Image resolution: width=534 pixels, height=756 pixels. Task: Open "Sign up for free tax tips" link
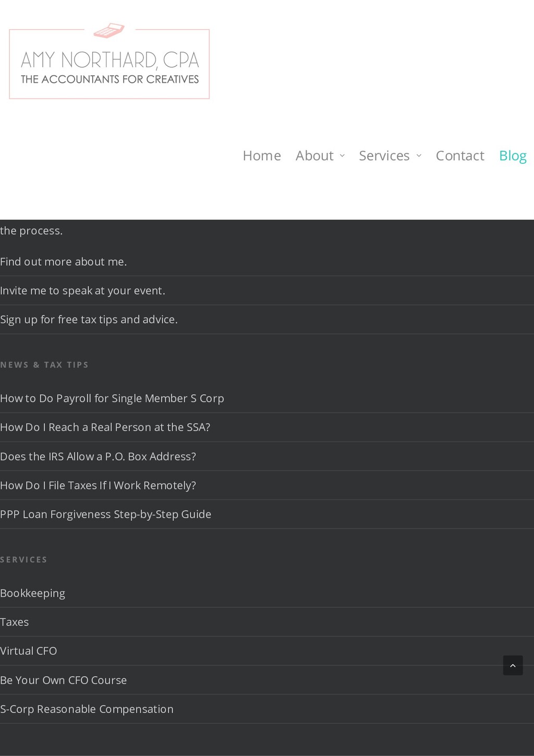click(89, 320)
